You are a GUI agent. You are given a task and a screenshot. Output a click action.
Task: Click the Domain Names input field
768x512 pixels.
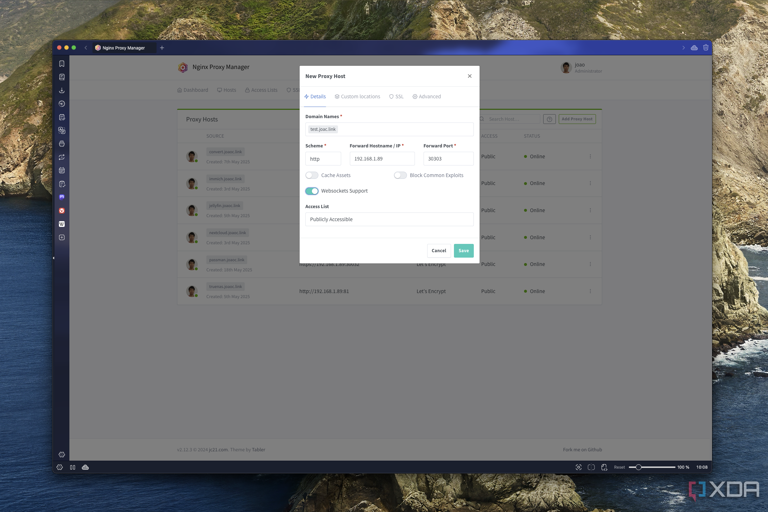(x=389, y=129)
